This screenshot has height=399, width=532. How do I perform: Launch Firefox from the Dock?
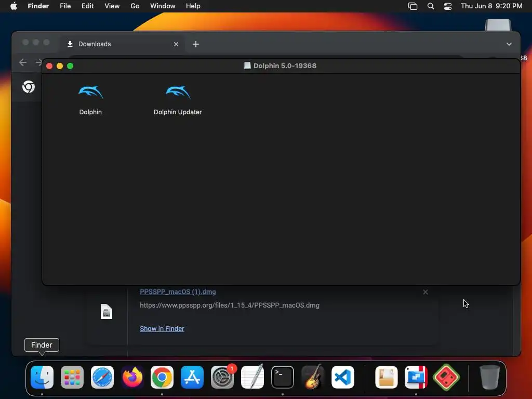coord(132,377)
